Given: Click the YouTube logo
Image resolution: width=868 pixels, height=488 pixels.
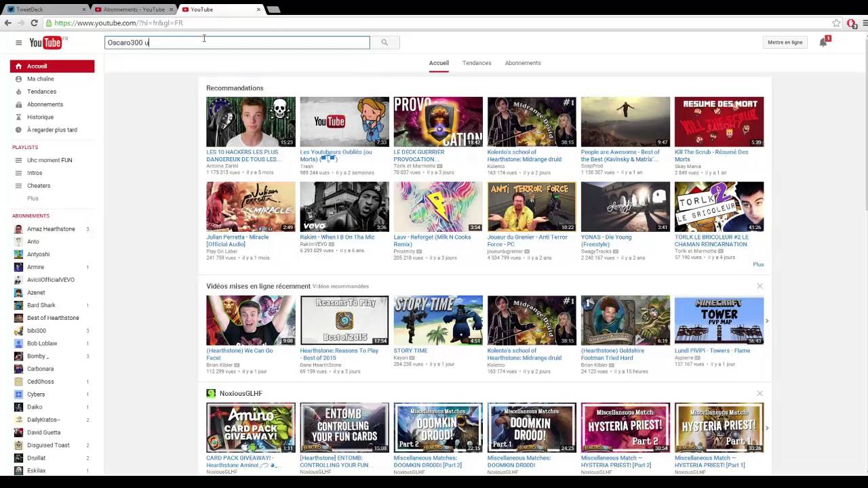Looking at the screenshot, I should click(x=45, y=43).
